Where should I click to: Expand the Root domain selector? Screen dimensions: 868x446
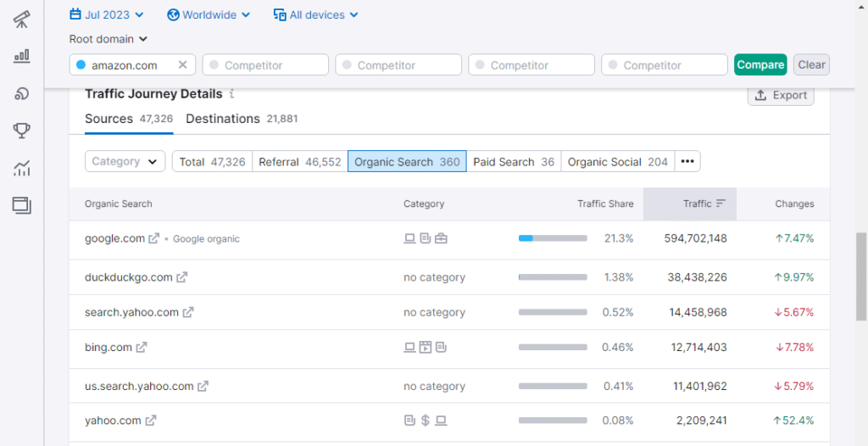tap(108, 39)
